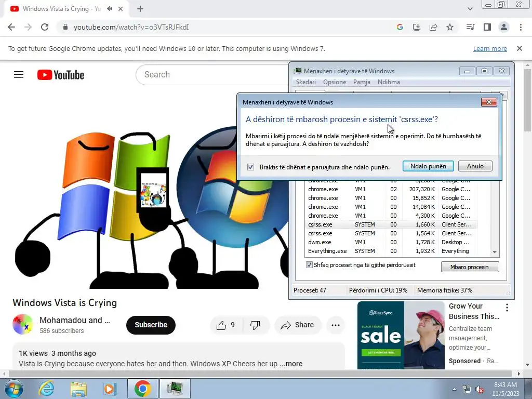The image size is (532, 399).
Task: Toggle 'Braktis të dhënat e paruajtura' checkbox
Action: coord(250,167)
